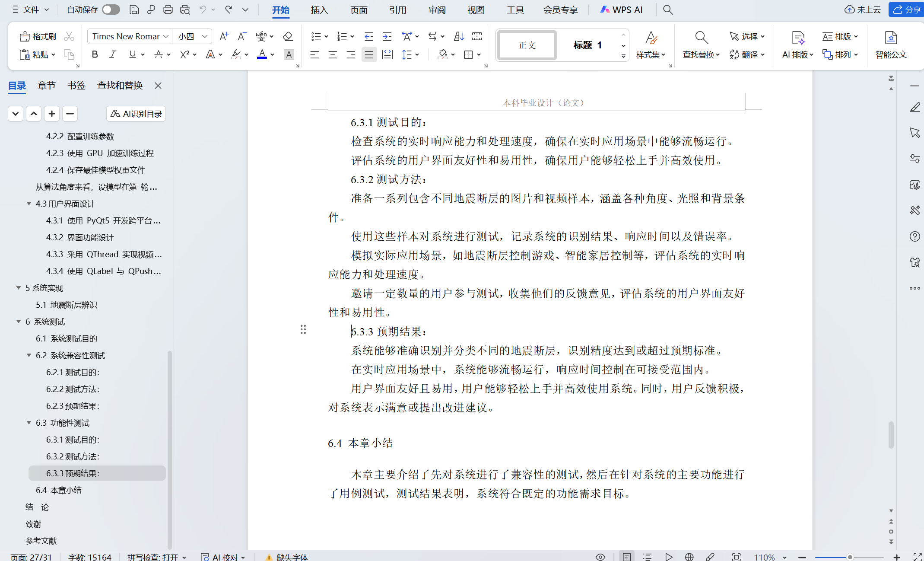
Task: Switch to outline view
Action: (x=647, y=557)
